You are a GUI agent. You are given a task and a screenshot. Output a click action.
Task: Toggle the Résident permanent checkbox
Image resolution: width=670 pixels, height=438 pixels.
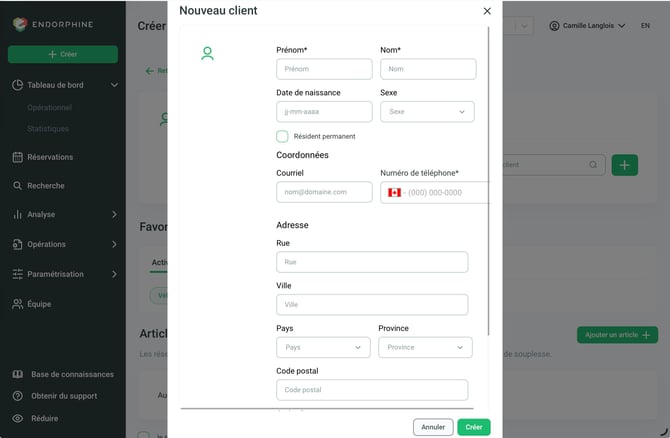[x=282, y=136]
